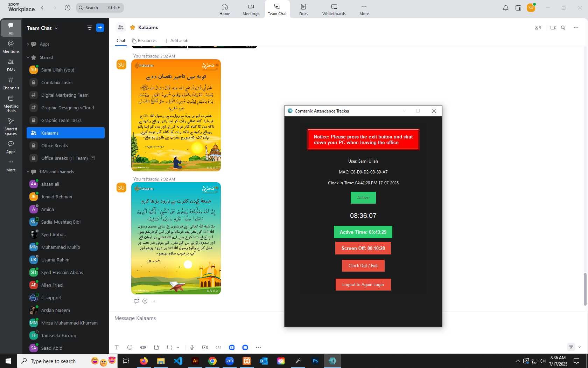
Task: Add emoji reaction to the last message
Action: click(145, 301)
